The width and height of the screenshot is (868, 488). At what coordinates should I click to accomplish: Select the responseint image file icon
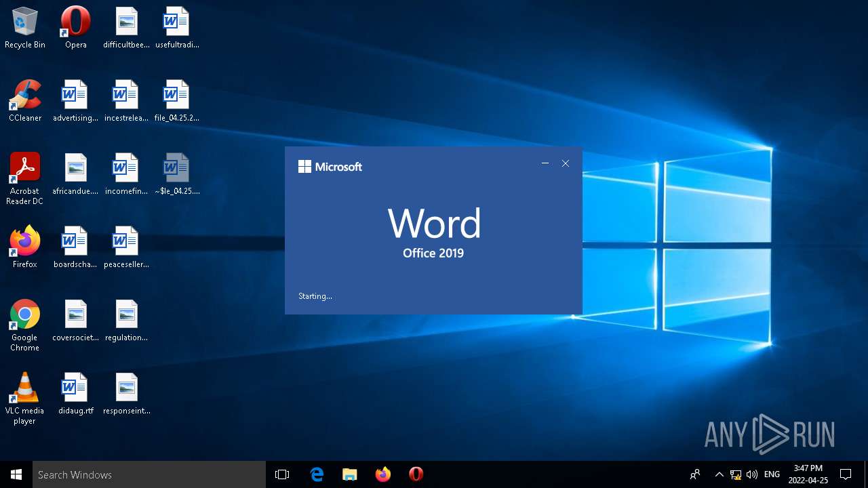coord(126,393)
